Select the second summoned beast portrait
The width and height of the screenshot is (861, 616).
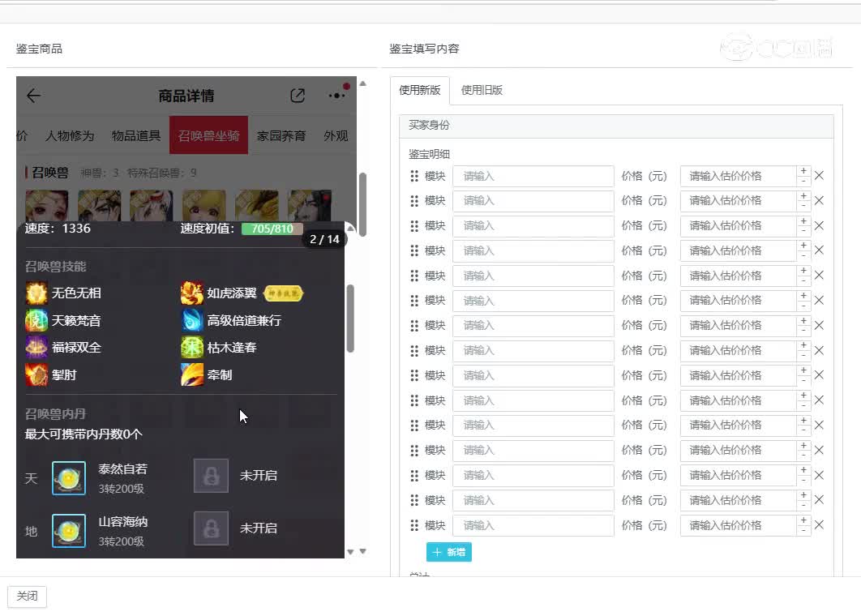[x=100, y=205]
